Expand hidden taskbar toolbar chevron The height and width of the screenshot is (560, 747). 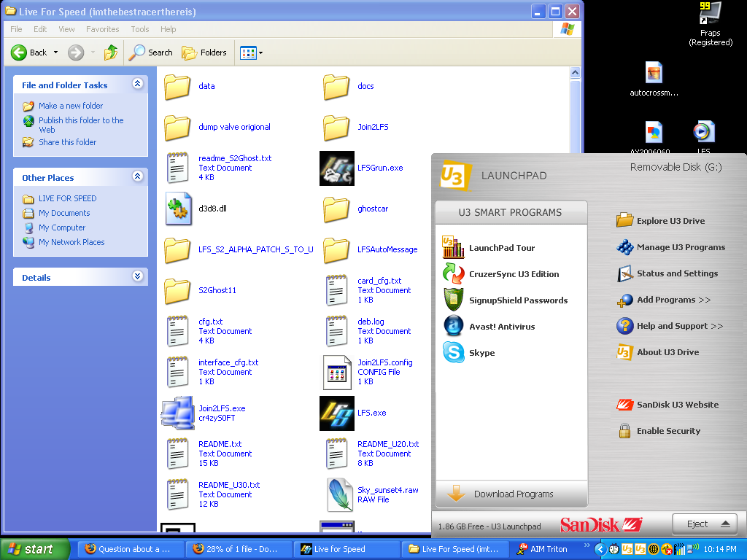pyautogui.click(x=587, y=545)
